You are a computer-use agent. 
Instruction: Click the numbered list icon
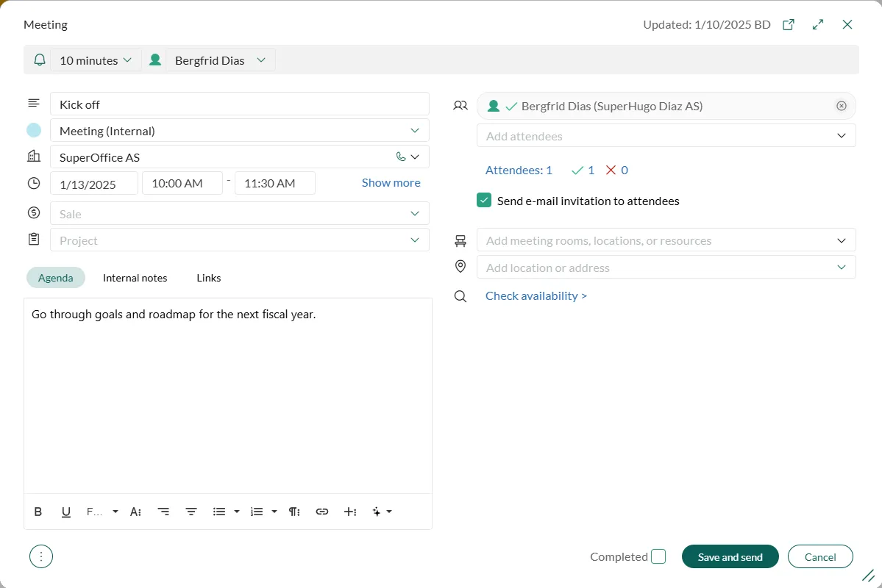pos(257,512)
